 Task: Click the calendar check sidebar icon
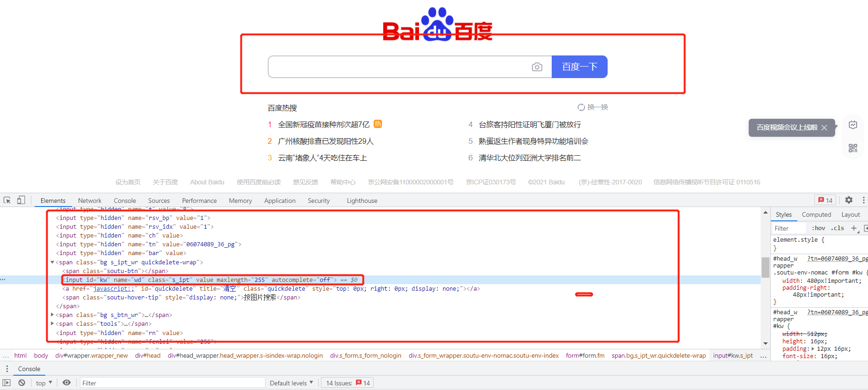coord(853,125)
